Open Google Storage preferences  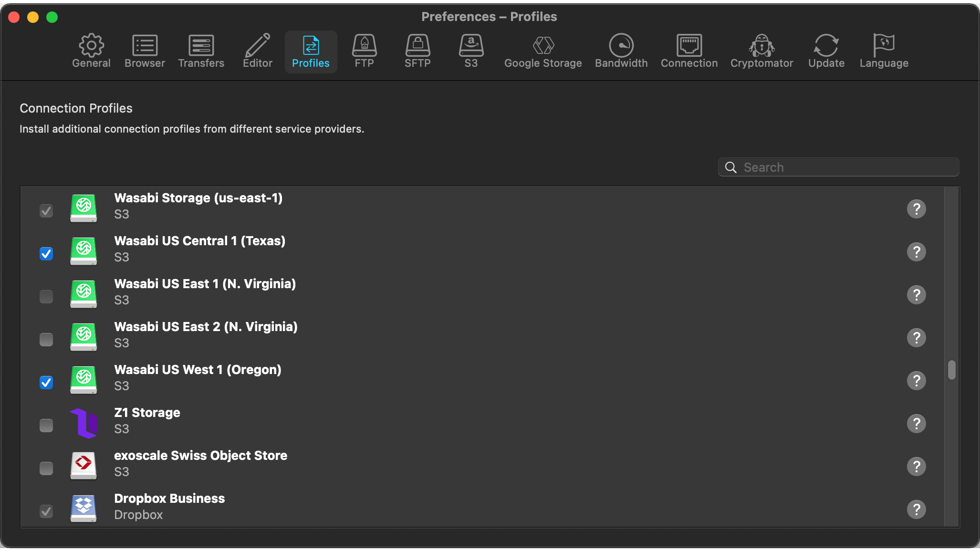point(543,52)
